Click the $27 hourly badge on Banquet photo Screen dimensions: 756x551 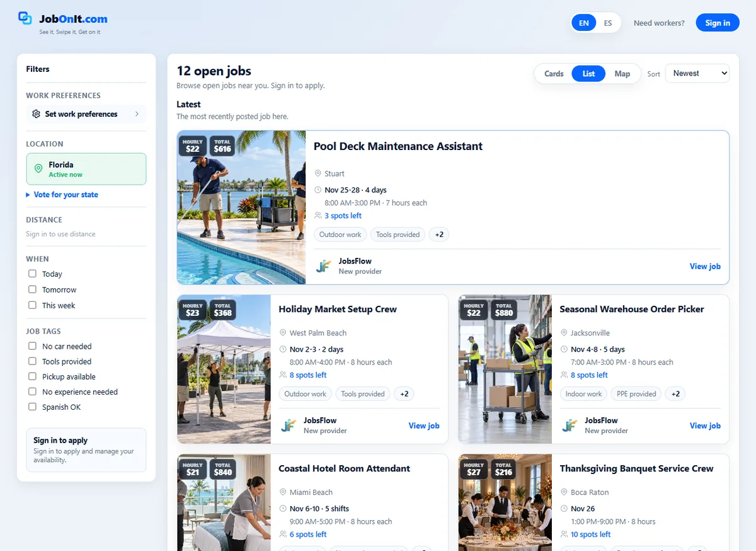click(x=474, y=469)
